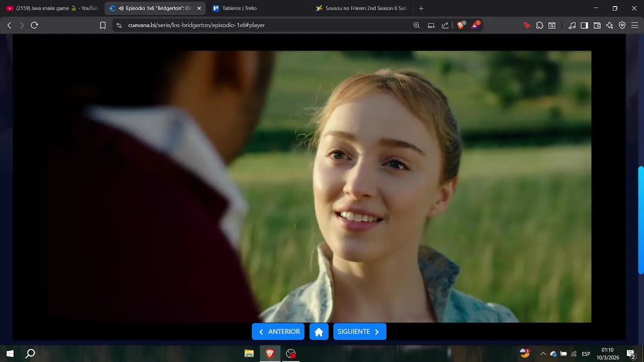Go back with the browser back arrow
Viewport: 644px width, 362px height.
[x=9, y=25]
